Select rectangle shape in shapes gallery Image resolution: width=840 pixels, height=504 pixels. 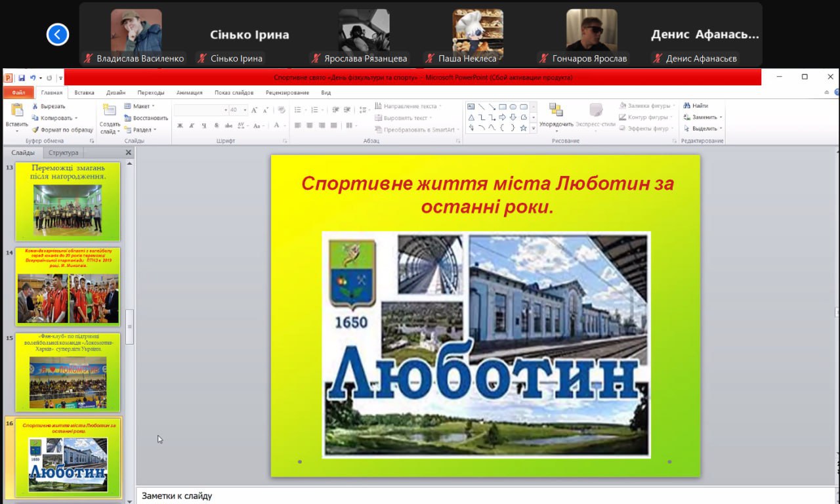[x=502, y=106]
